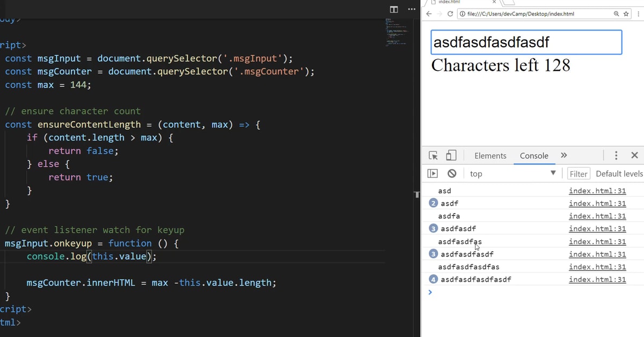This screenshot has height=337, width=644.
Task: Open the zoom indicator in address bar
Action: click(x=617, y=13)
